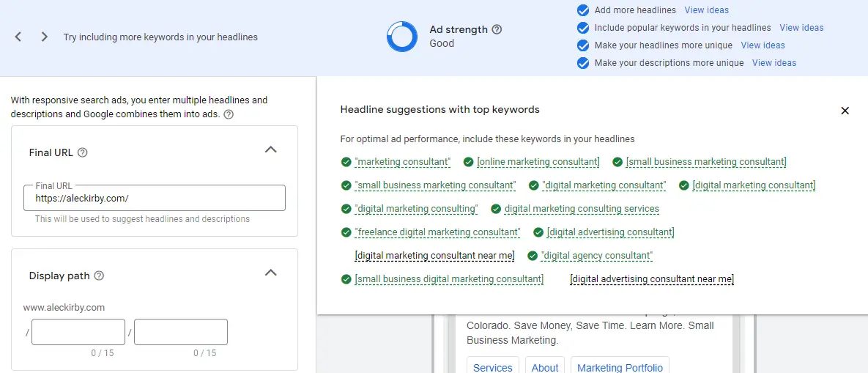This screenshot has width=868, height=373.
Task: Go to next suggestion arrow
Action: pyautogui.click(x=45, y=37)
